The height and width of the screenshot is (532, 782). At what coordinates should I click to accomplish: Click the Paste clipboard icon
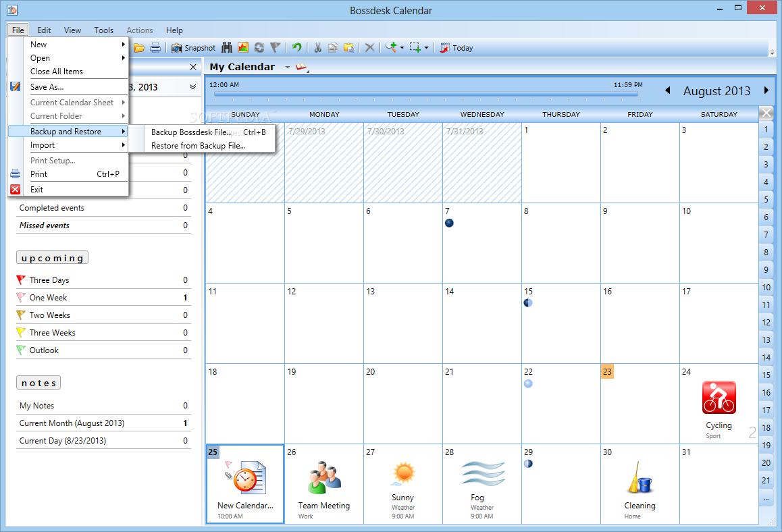pyautogui.click(x=348, y=48)
